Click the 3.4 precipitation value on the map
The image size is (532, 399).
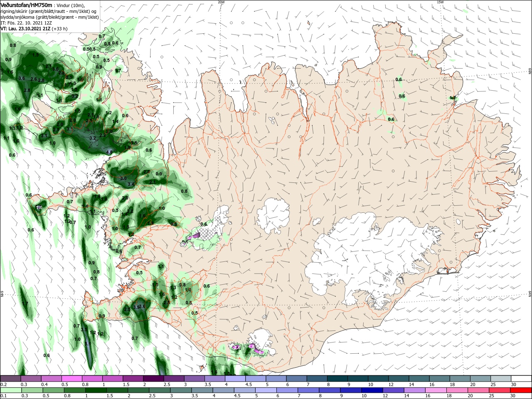(131, 184)
